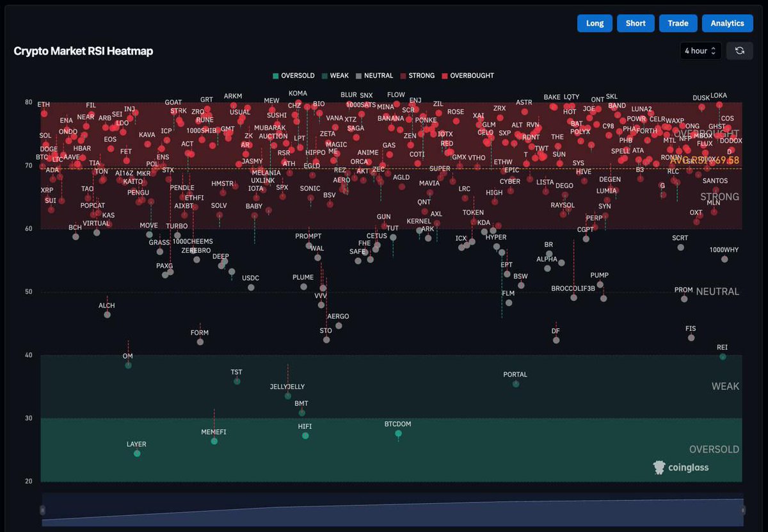This screenshot has height=532, width=768.
Task: Click the ARKM label
Action: coord(233,96)
